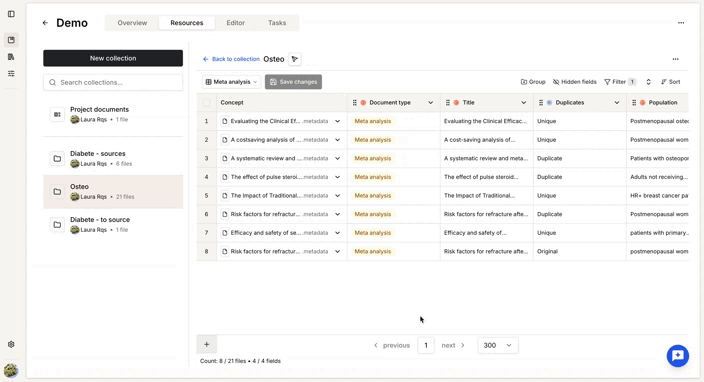Screen dimensions: 704x382
Task: Switch to the Tasks tab
Action: pos(277,23)
